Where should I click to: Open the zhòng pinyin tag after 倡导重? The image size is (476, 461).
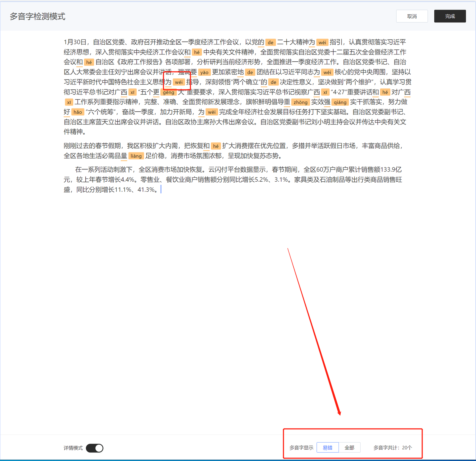click(x=300, y=102)
